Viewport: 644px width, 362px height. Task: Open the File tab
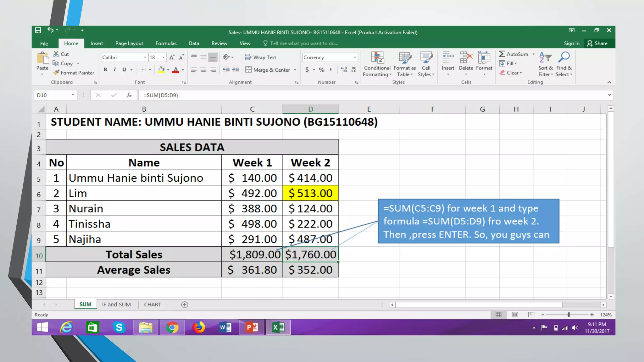pos(44,43)
